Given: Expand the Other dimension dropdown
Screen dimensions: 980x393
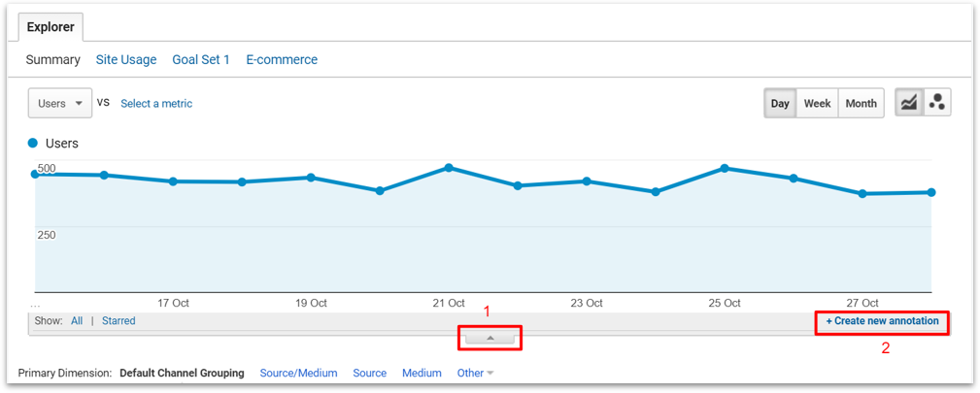Looking at the screenshot, I should coord(475,373).
